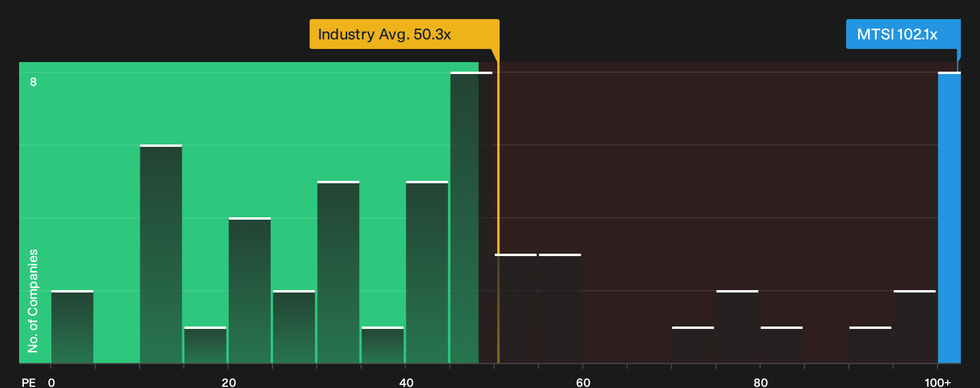
Task: Click the Industry Avg. 50.3x label
Action: tap(404, 34)
